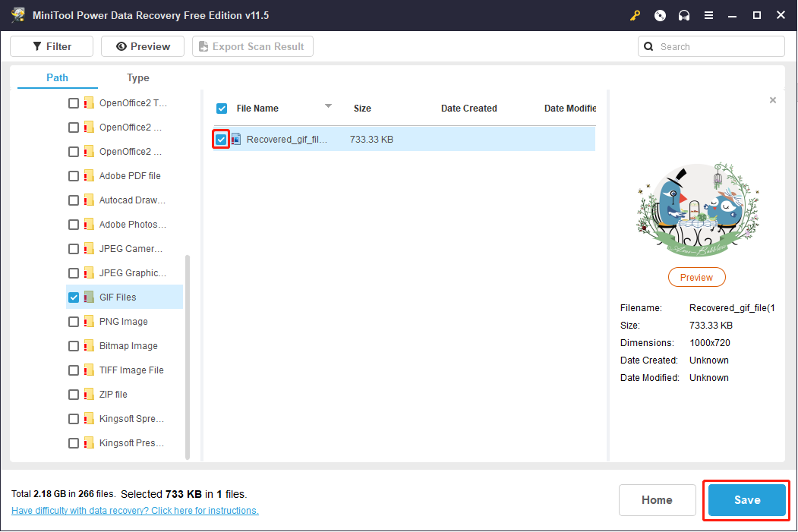The image size is (798, 532).
Task: Click the JPEG Graphic folder icon
Action: point(89,272)
